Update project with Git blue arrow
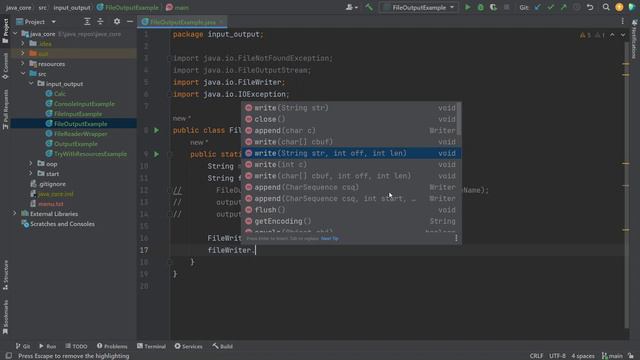Viewport: 640px width, 360px height. pos(538,7)
